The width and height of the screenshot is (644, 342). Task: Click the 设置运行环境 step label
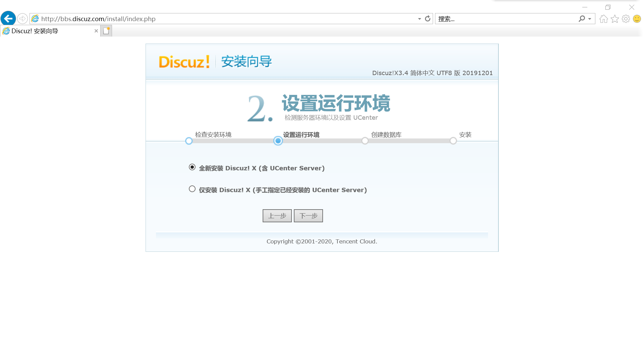(301, 134)
